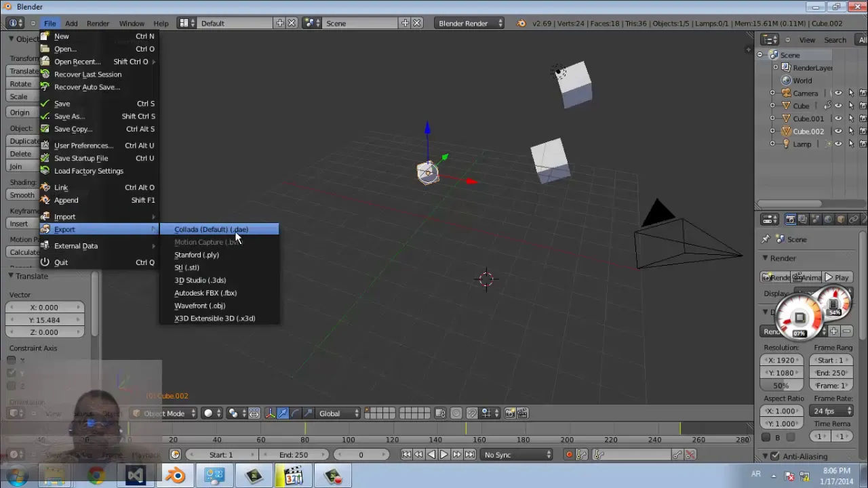Screen dimensions: 868x488
Task: Click the Play render button
Action: (x=837, y=277)
